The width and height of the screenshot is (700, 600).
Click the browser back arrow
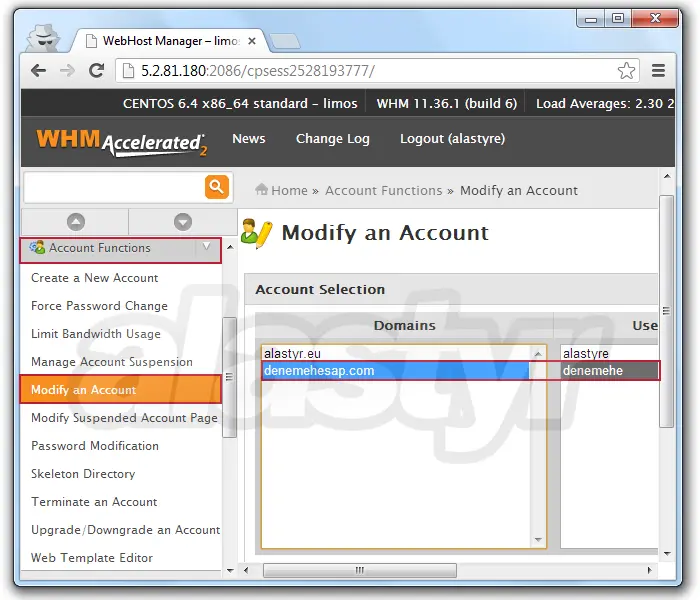click(x=38, y=71)
